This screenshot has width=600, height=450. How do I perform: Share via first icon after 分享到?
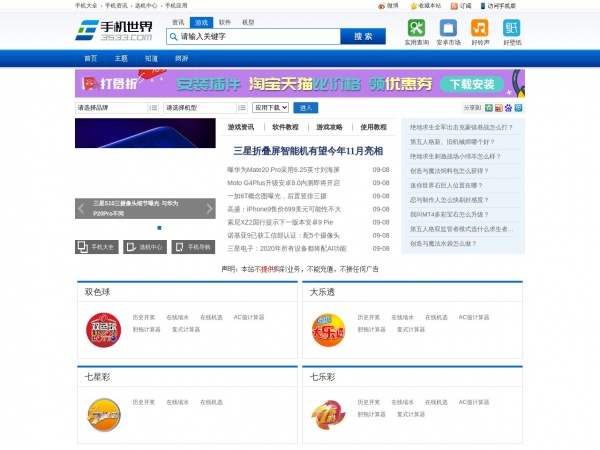coord(489,108)
